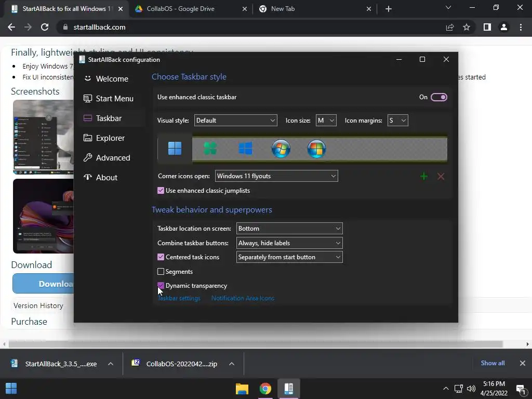Click Show all downloads
532x399 pixels.
click(x=493, y=363)
